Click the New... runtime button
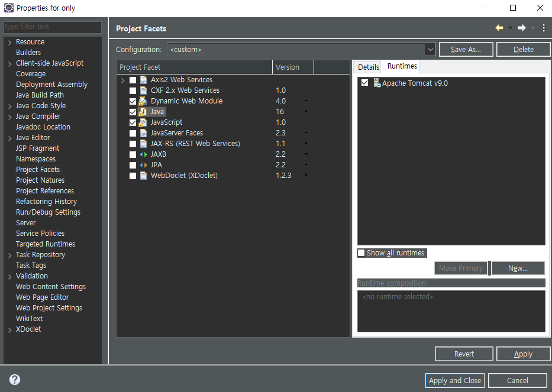Image resolution: width=552 pixels, height=392 pixels. (518, 268)
